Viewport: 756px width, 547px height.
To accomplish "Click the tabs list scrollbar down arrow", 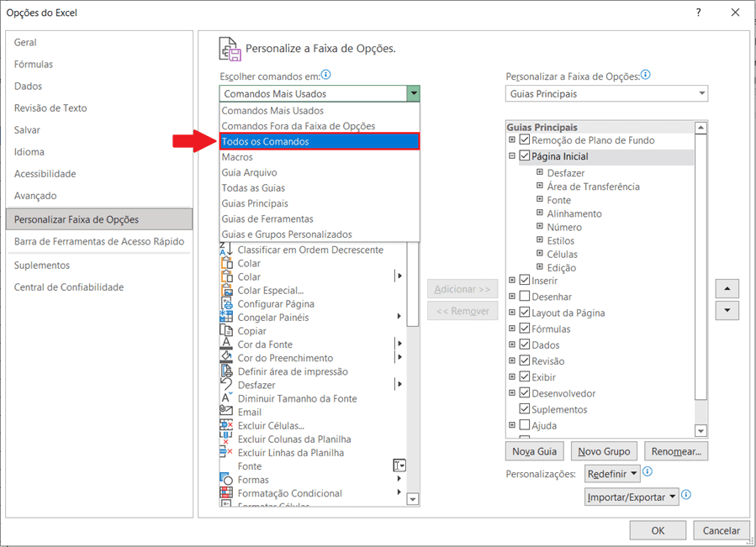I will (x=701, y=431).
